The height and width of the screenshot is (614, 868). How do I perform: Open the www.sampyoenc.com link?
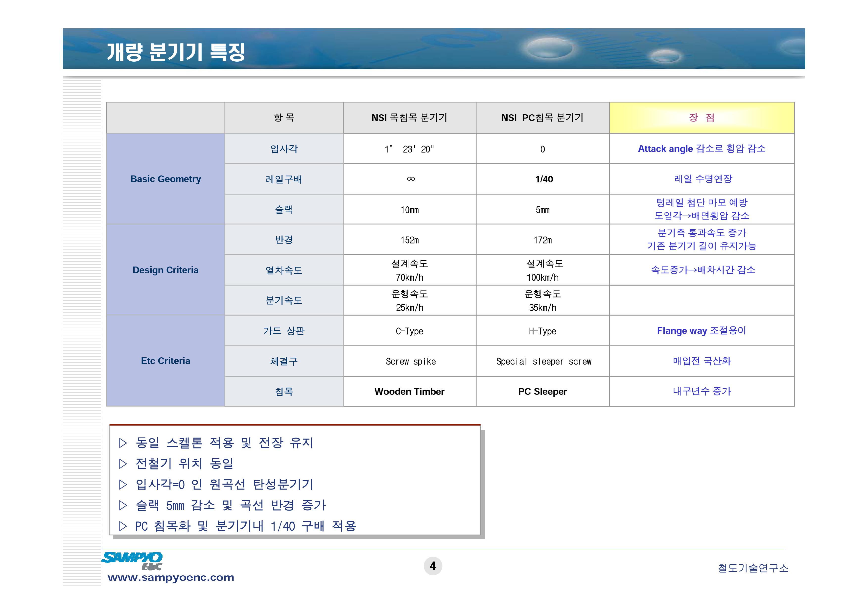[171, 578]
